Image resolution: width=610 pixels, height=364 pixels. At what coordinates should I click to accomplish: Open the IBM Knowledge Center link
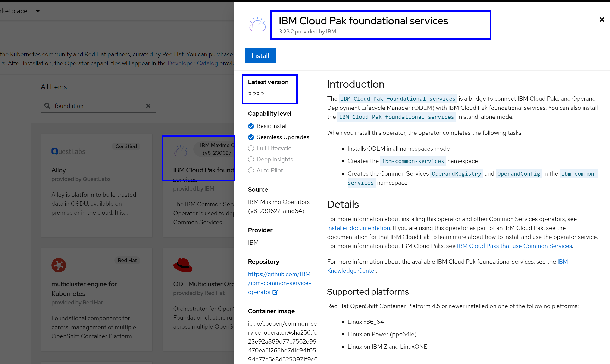coord(352,271)
